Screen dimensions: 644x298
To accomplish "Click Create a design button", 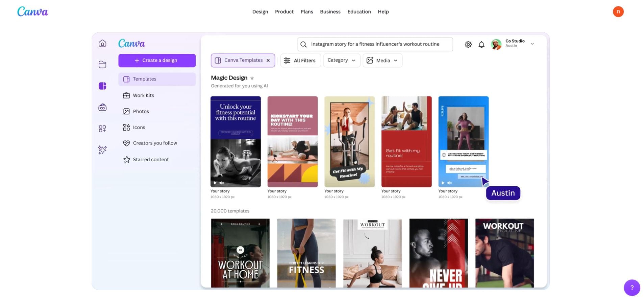I will (157, 60).
